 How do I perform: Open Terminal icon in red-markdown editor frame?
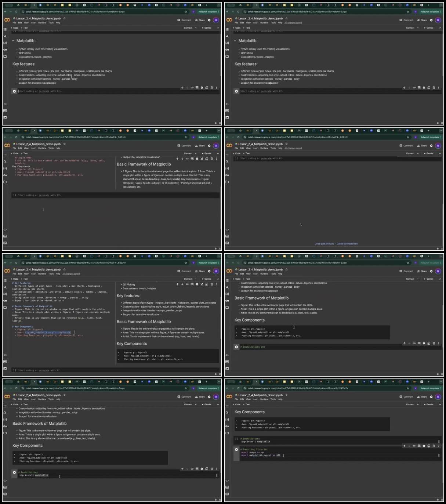pyautogui.click(x=5, y=243)
